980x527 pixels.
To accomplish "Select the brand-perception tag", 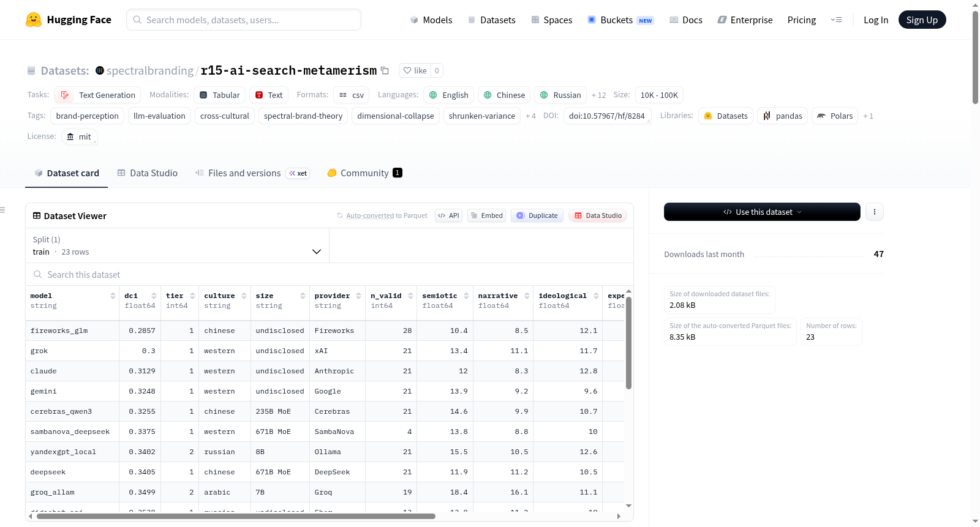I will coord(87,116).
